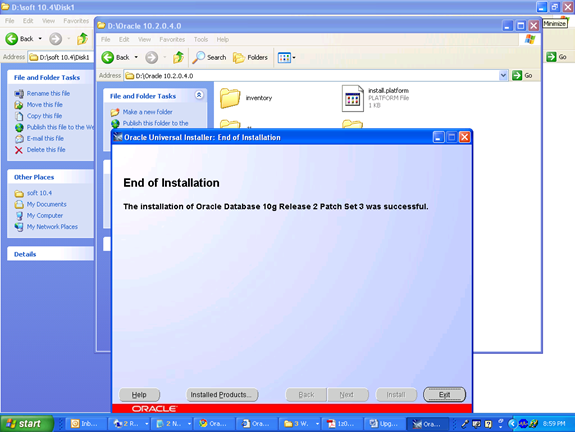Click Go button in Oracle 10.2.0.4.0 window
The width and height of the screenshot is (576, 433).
click(522, 75)
